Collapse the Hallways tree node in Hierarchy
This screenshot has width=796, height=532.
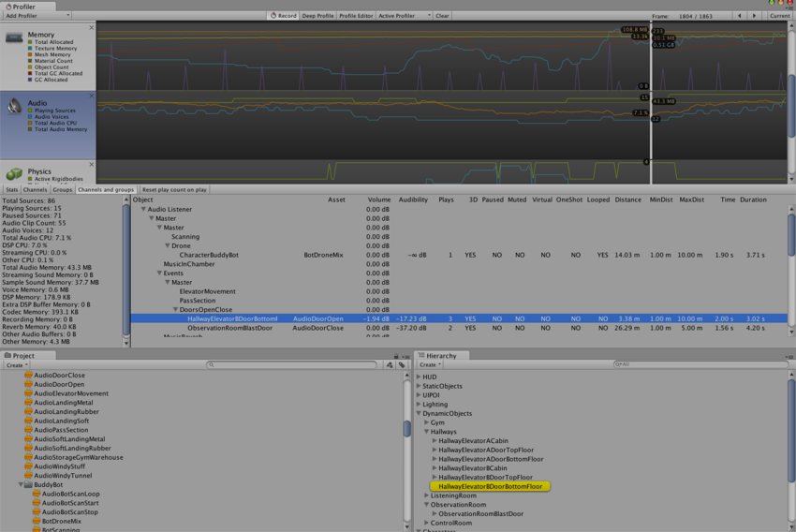427,431
